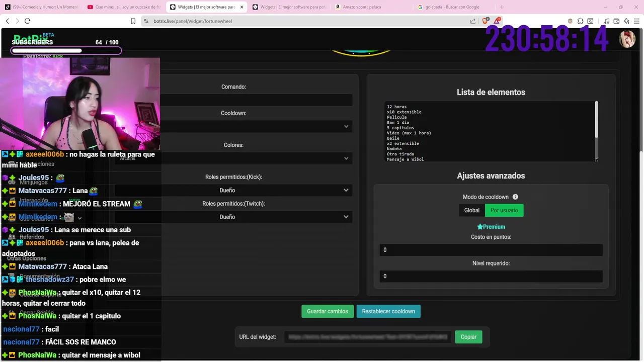Viewport: 644px width, 362px height.
Task: Open Roles permitidos Kick dropdown
Action: click(x=233, y=190)
